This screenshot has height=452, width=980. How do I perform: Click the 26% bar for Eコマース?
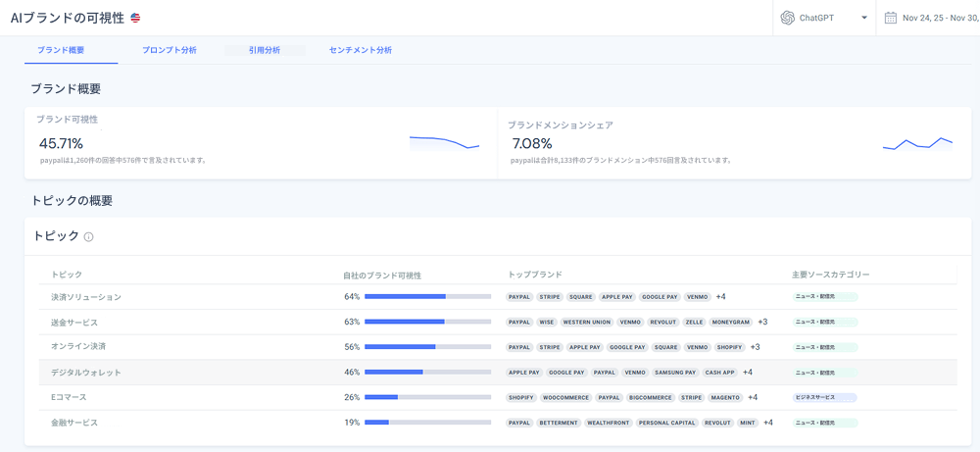click(x=427, y=397)
